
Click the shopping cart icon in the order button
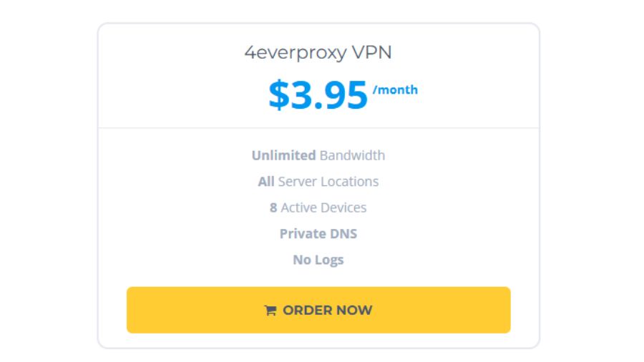tap(270, 310)
